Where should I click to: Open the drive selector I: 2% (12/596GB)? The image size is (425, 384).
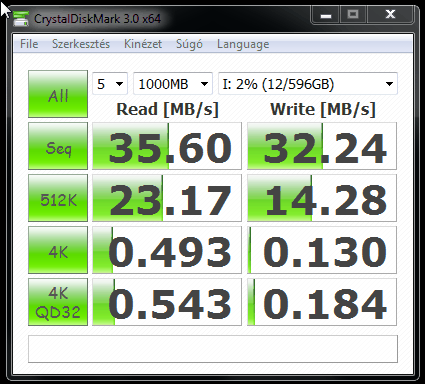click(308, 84)
